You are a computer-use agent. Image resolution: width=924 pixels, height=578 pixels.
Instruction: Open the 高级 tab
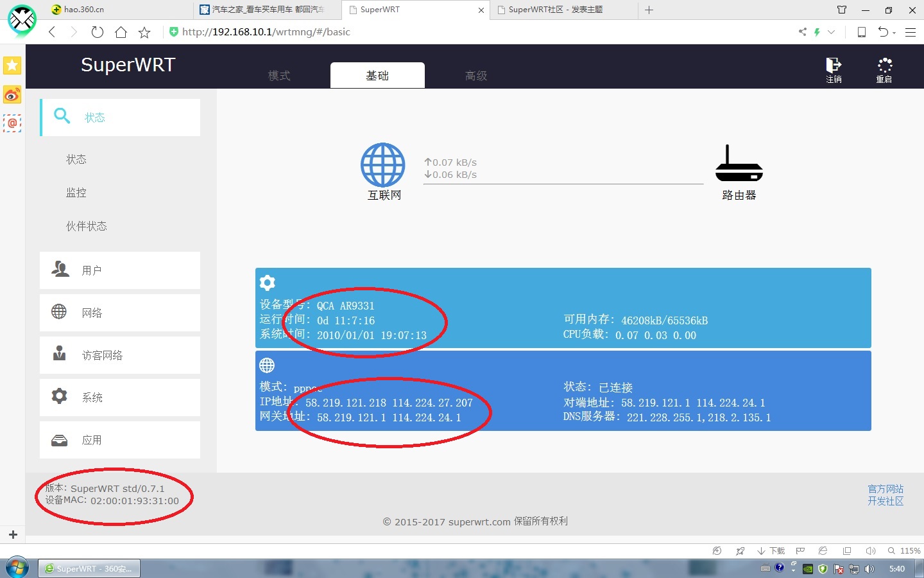click(x=476, y=76)
